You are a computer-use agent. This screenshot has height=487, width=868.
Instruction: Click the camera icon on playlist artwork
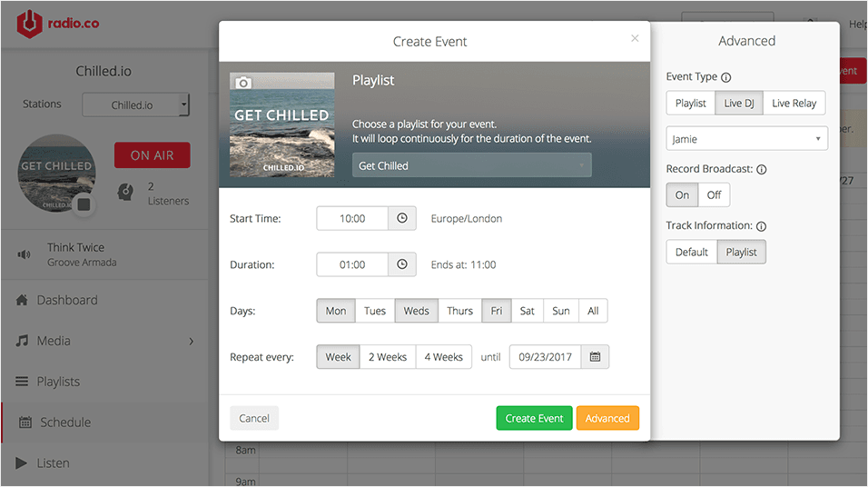coord(242,84)
